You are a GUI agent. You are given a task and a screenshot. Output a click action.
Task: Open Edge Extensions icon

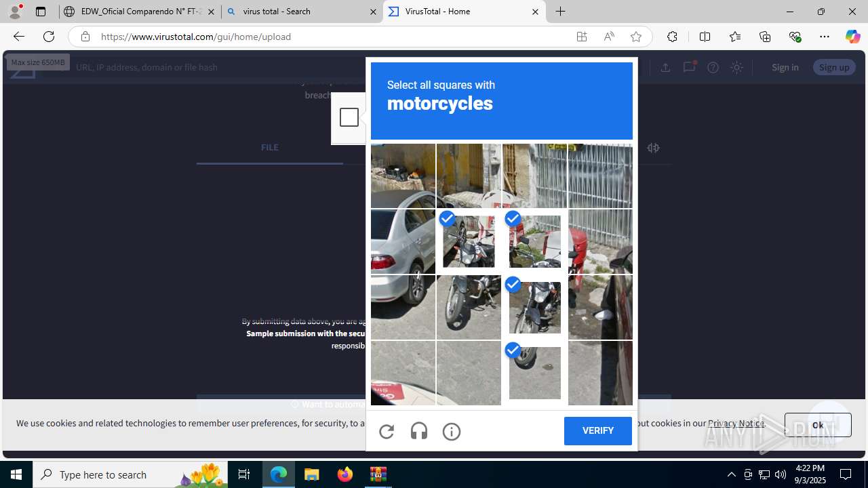coord(672,37)
